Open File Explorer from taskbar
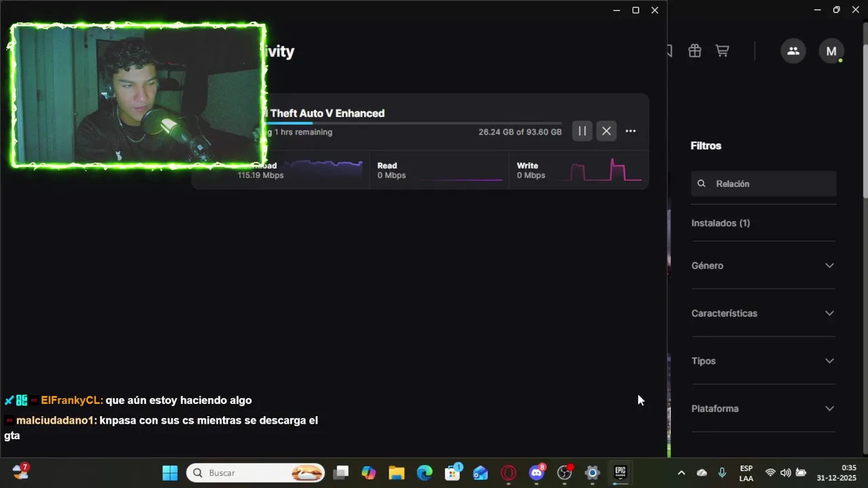 pos(397,472)
